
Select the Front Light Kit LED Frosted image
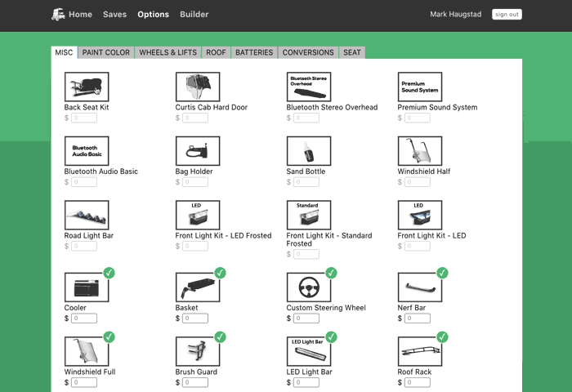coord(198,215)
